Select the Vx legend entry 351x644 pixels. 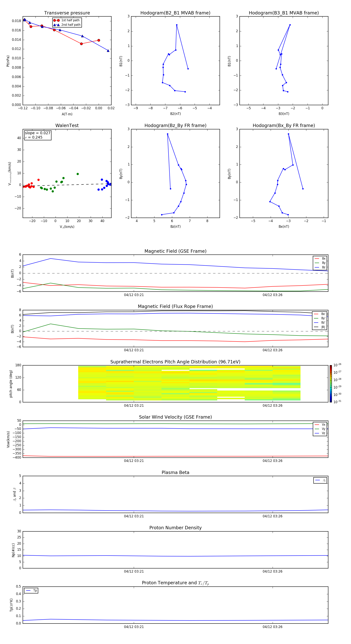pyautogui.click(x=320, y=424)
